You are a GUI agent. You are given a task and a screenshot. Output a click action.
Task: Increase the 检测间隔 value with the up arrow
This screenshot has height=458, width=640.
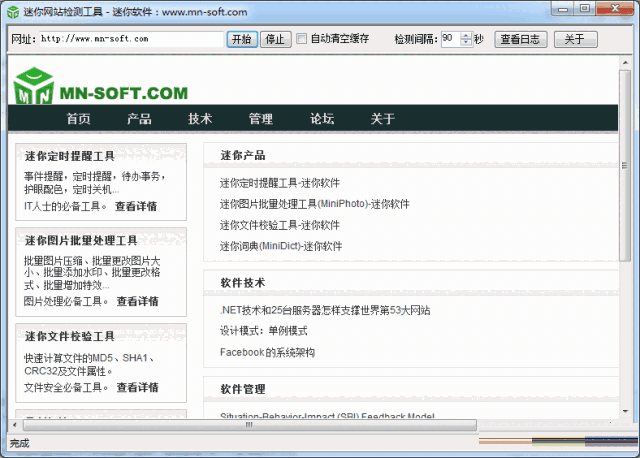[x=465, y=35]
